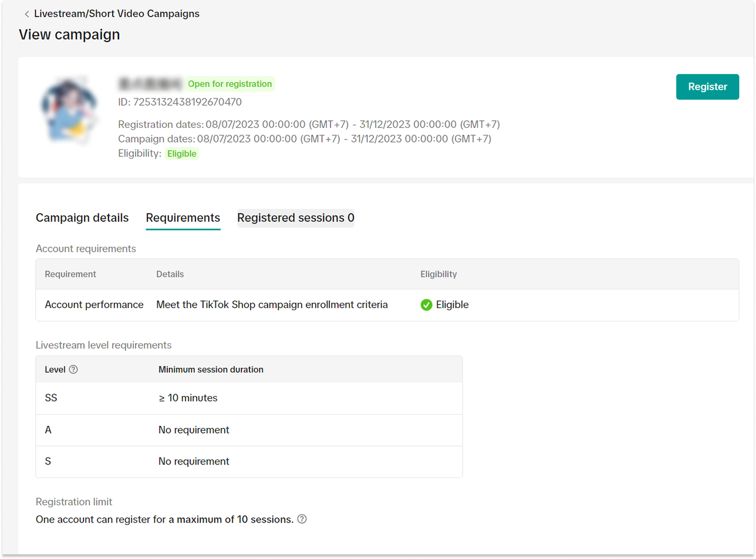Click the Open for registration status badge

(230, 84)
